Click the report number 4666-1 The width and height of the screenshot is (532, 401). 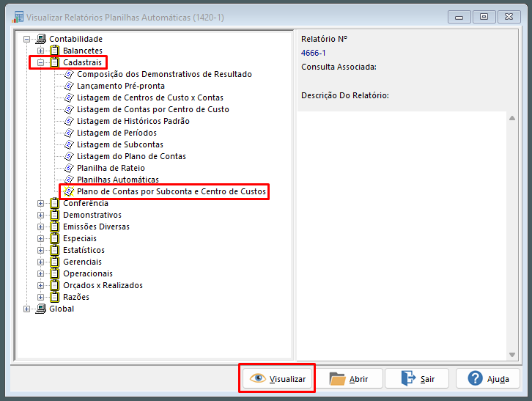pyautogui.click(x=313, y=53)
